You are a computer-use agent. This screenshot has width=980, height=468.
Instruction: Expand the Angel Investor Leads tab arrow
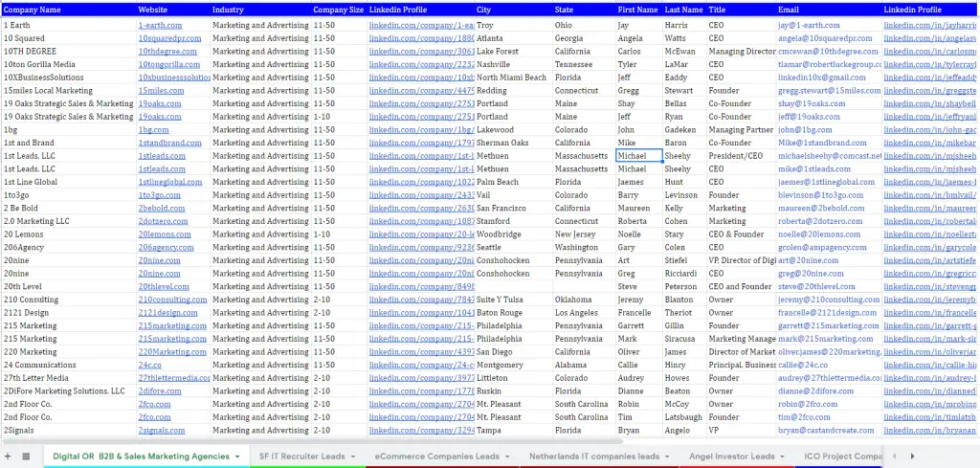(x=783, y=457)
